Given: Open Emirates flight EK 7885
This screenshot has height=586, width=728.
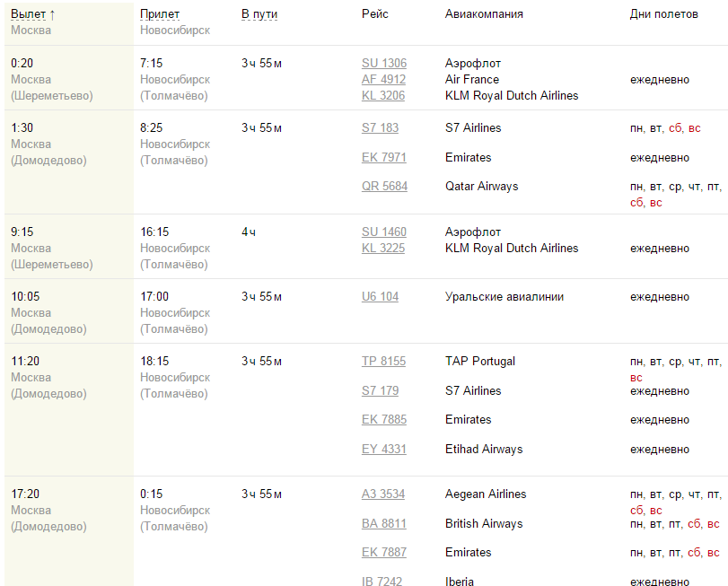Looking at the screenshot, I should pos(383,420).
